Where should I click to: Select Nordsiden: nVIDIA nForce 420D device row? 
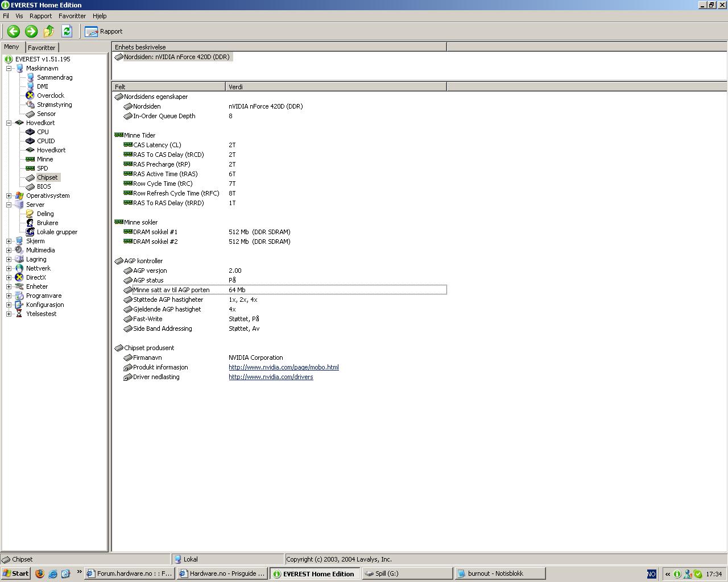tap(172, 57)
